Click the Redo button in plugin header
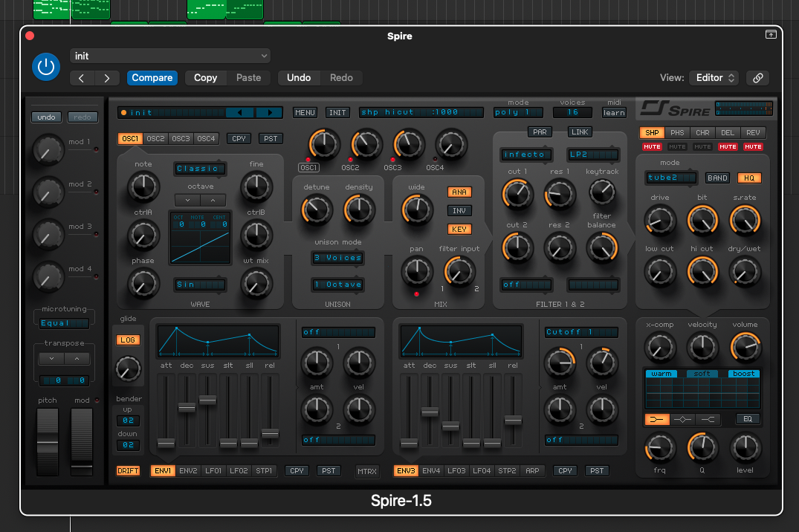Screen dimensions: 799x532 (341, 78)
